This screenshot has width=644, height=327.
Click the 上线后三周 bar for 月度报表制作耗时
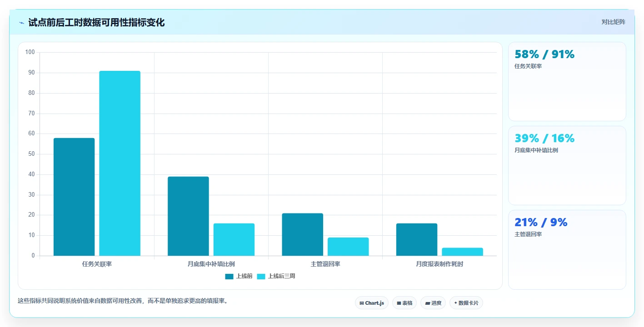463,252
